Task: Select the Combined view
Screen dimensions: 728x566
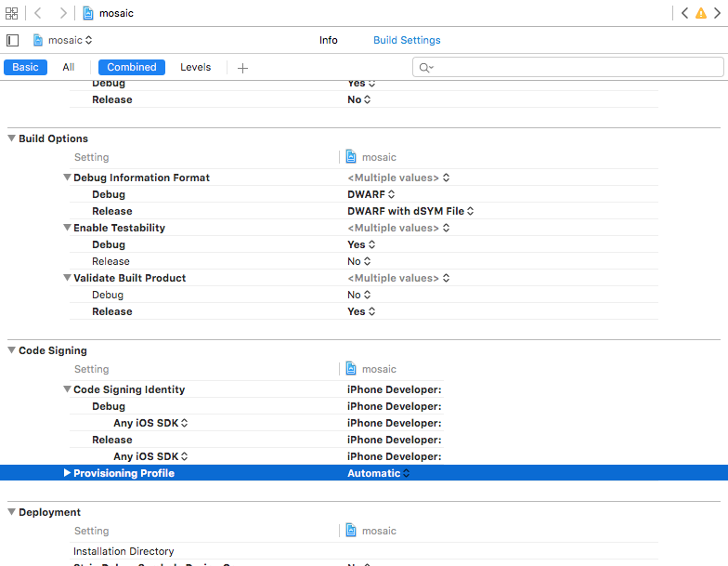Action: click(132, 67)
